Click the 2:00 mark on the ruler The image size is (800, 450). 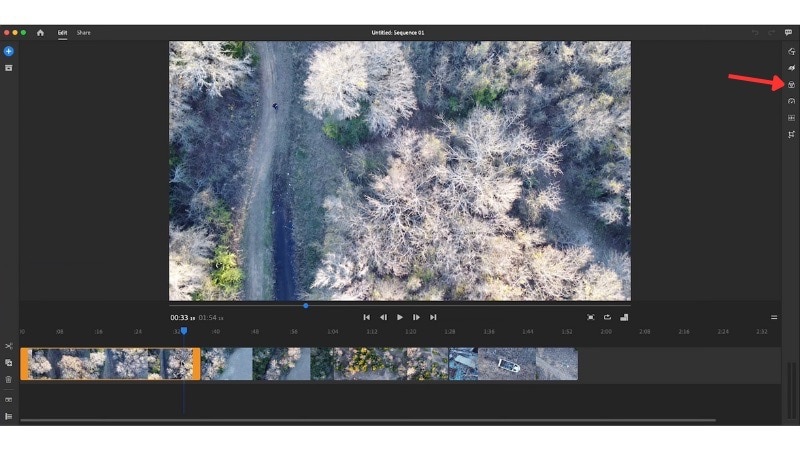pyautogui.click(x=606, y=332)
